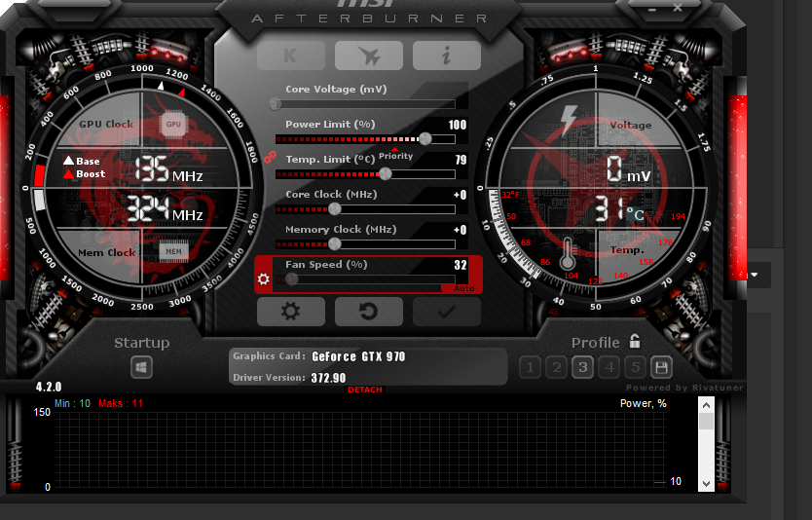
Task: Close the Afterburner window
Action: tap(678, 7)
